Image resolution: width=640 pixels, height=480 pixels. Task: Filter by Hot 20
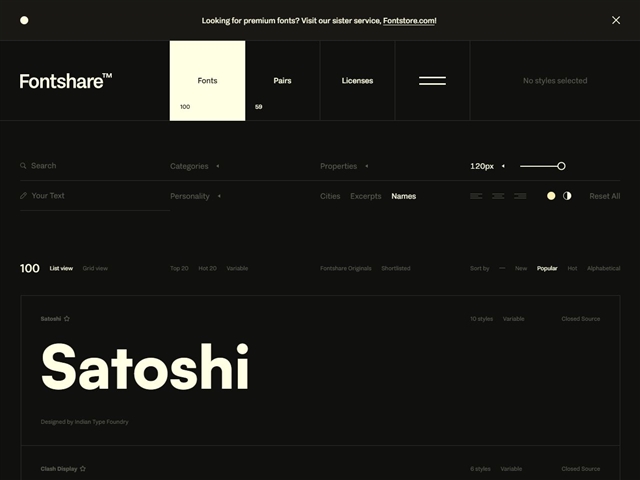coord(207,268)
